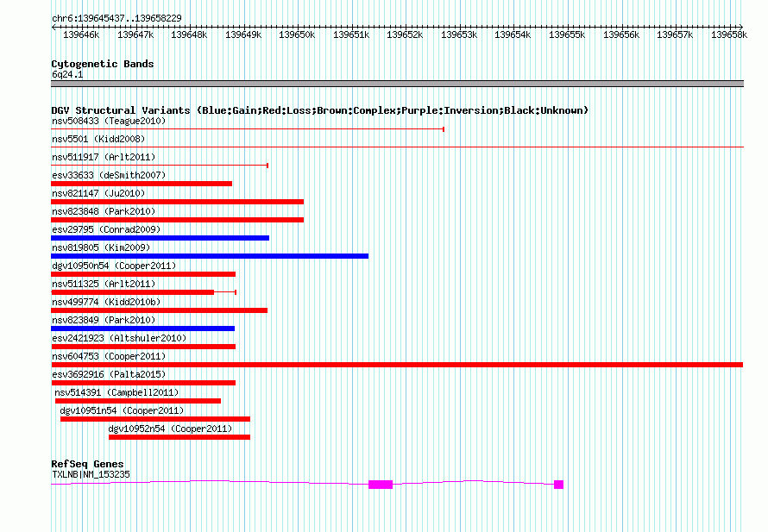The image size is (768, 532).
Task: Click the red nsv823848 loss bar
Action: [x=177, y=220]
